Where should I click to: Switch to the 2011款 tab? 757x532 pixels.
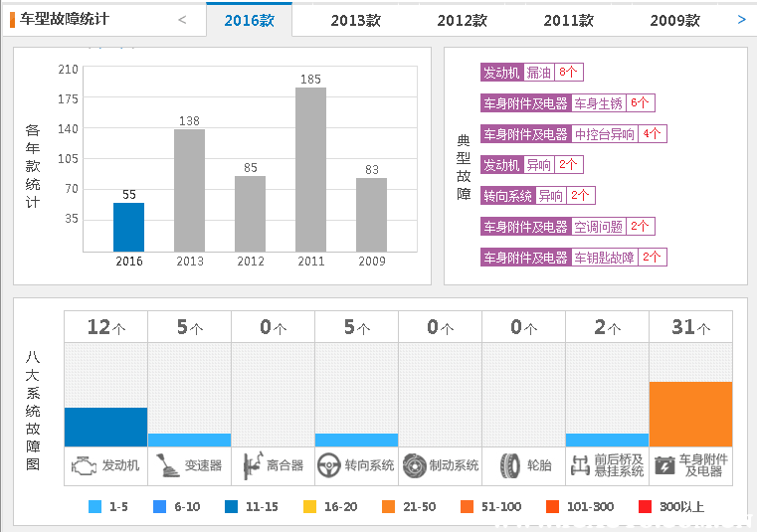(568, 20)
